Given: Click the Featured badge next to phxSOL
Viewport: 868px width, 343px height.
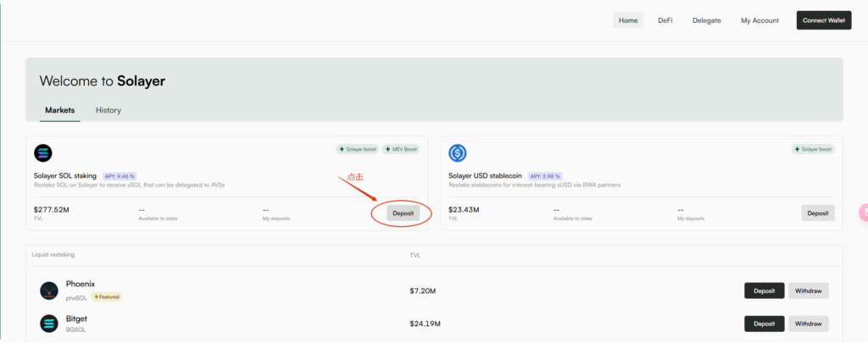Looking at the screenshot, I should click(x=106, y=297).
